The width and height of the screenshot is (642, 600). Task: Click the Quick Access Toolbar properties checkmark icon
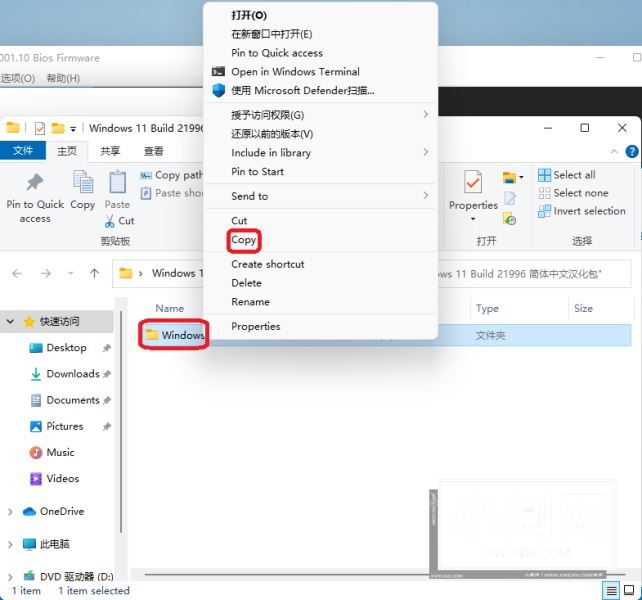point(40,129)
